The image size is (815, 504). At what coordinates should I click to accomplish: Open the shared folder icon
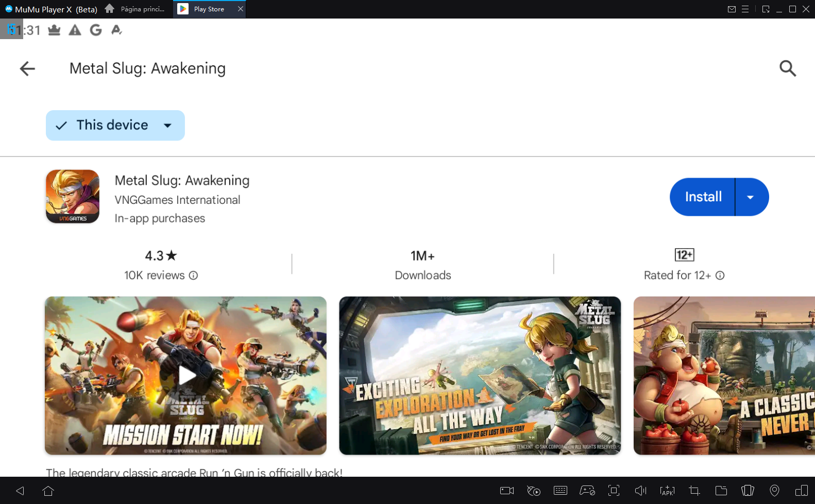[x=721, y=491]
